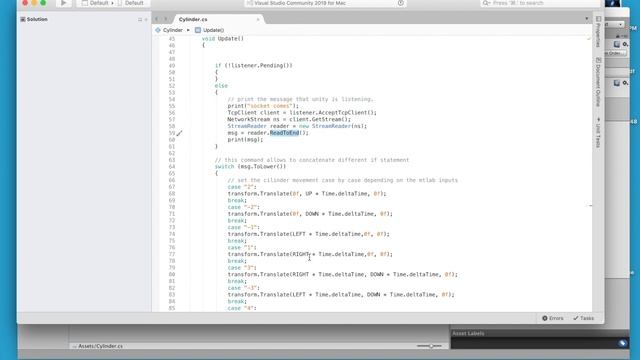Image resolution: width=640 pixels, height=360 pixels.
Task: Open the document tabs dropdown arrow
Action: [x=587, y=19]
